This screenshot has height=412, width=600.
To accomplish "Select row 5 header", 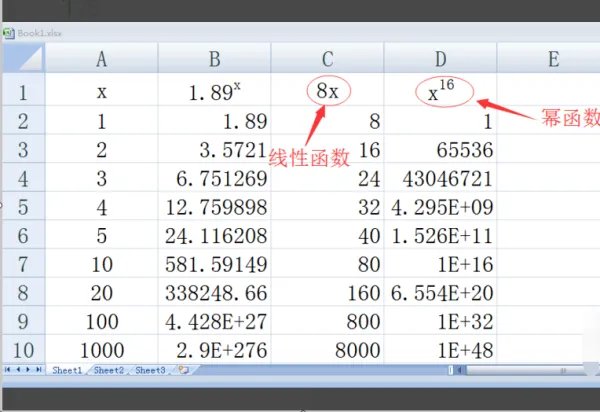I will pos(24,206).
